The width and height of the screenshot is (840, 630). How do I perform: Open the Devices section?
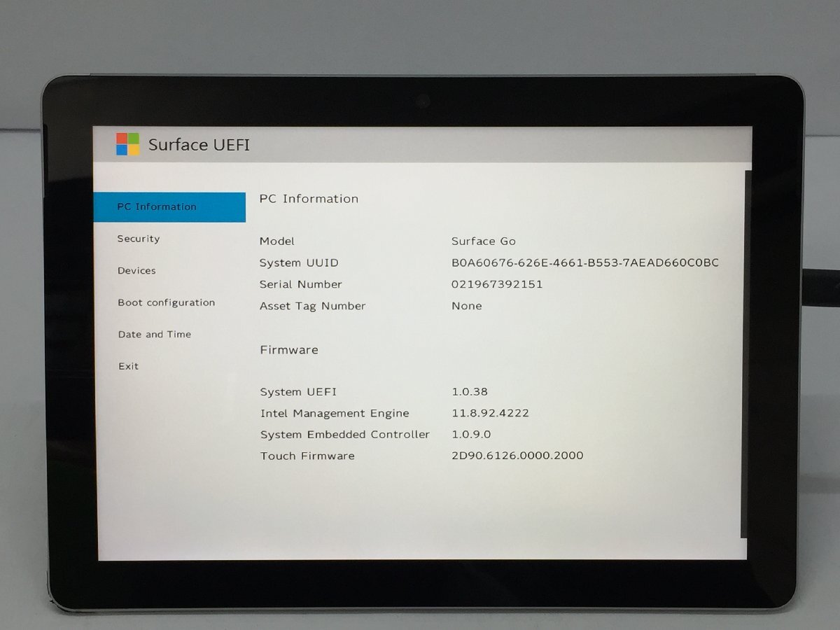tap(136, 271)
